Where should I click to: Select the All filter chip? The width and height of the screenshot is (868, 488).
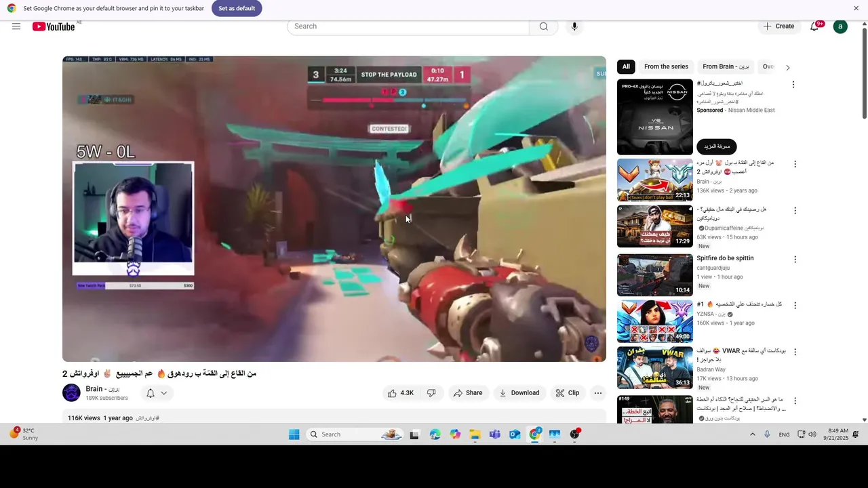pos(626,66)
